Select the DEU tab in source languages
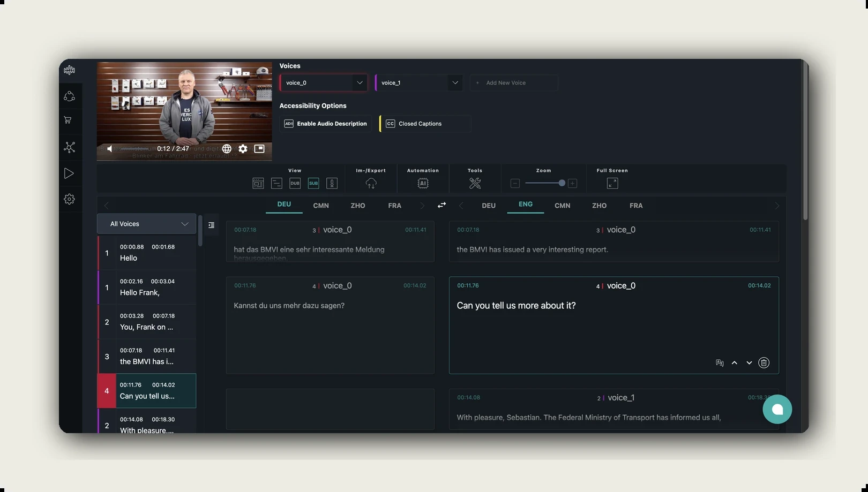The width and height of the screenshot is (868, 492). point(284,205)
